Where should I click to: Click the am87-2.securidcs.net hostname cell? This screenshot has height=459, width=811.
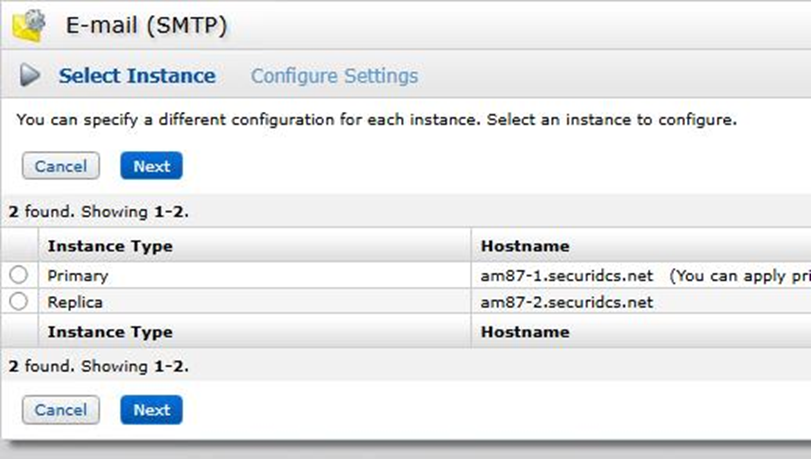(567, 301)
